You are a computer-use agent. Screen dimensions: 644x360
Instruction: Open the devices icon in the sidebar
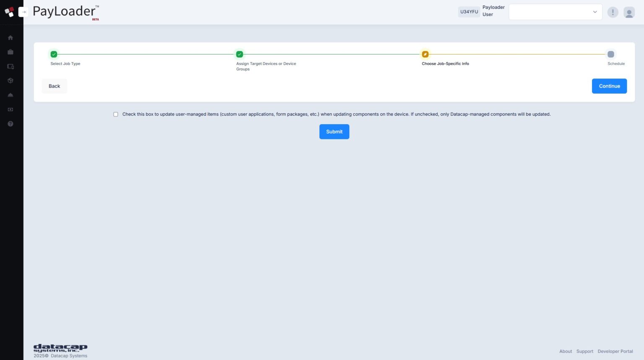click(10, 66)
